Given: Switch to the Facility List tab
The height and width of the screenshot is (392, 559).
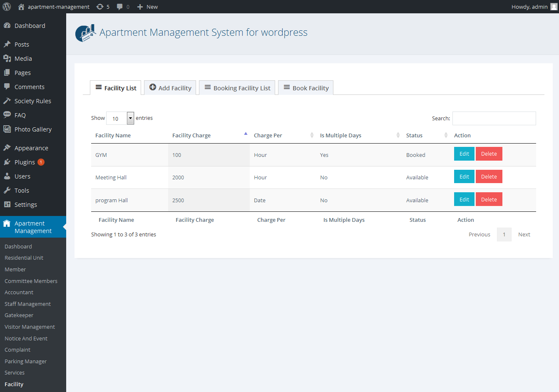Looking at the screenshot, I should point(116,88).
